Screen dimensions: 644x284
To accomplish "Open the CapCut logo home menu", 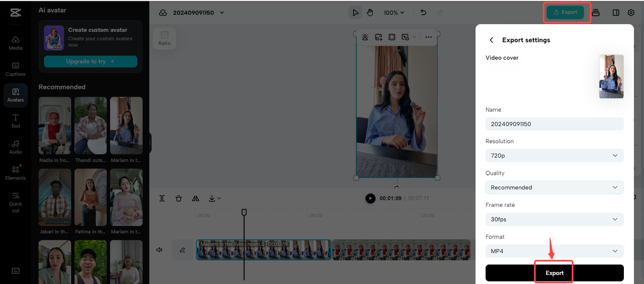I will (16, 13).
